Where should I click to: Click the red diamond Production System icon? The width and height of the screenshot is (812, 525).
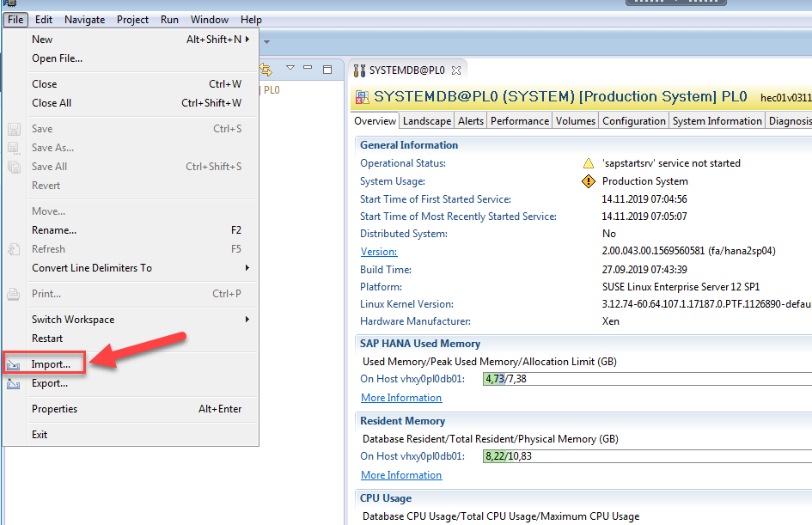[589, 181]
